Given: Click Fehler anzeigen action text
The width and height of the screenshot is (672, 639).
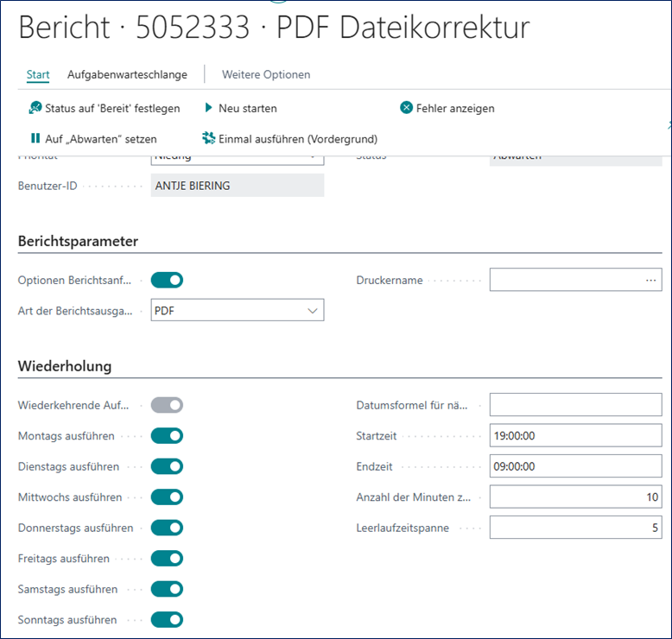Looking at the screenshot, I should [455, 109].
